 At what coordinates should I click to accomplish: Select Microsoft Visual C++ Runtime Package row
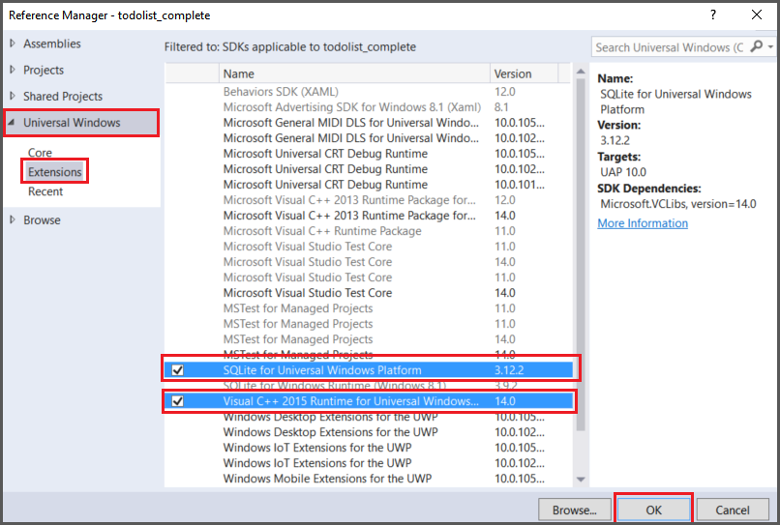click(x=369, y=230)
